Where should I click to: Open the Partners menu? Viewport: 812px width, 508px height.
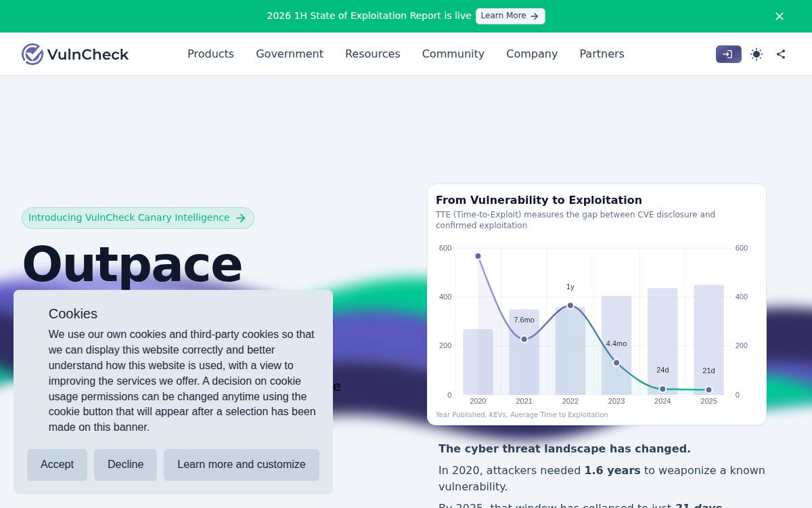[602, 54]
